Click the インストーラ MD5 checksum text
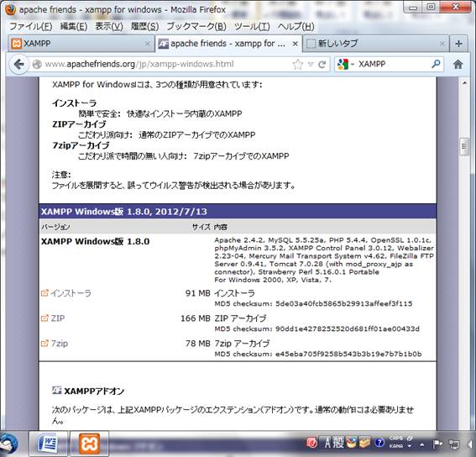This screenshot has height=457, width=476. 314,303
